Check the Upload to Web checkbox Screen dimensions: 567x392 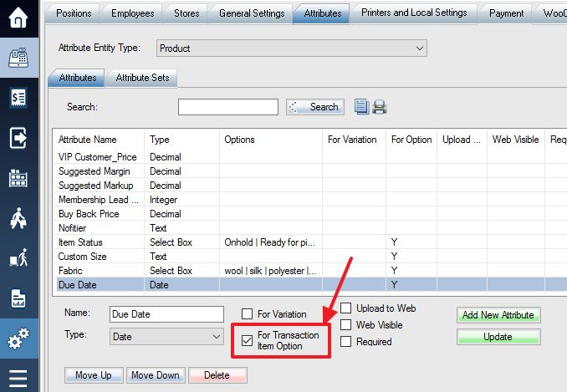coord(345,308)
